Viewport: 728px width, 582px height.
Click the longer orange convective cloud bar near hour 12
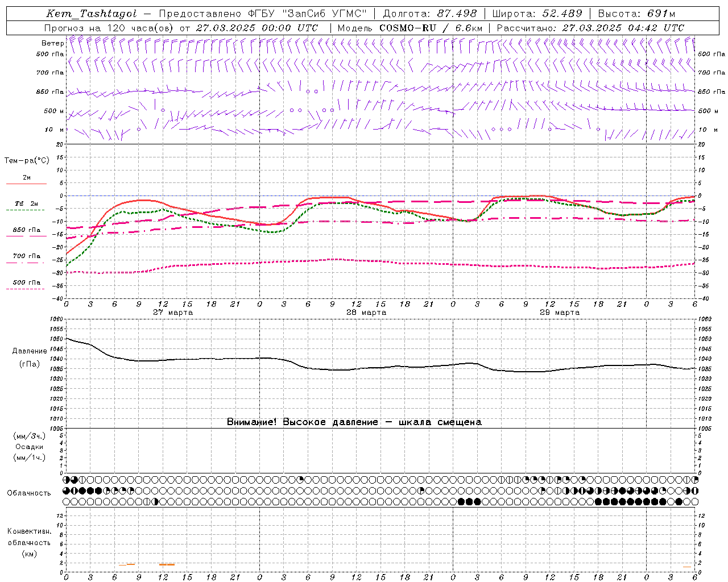[167, 564]
